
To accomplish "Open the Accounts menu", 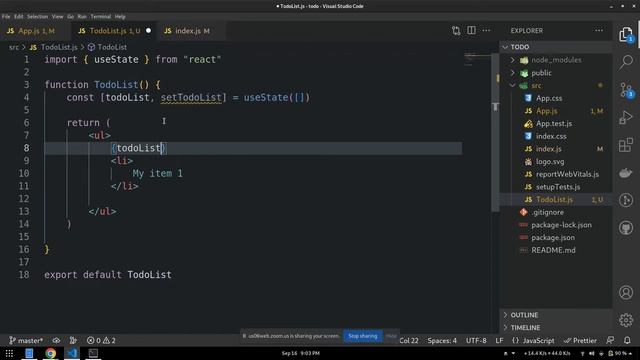I will (626, 292).
